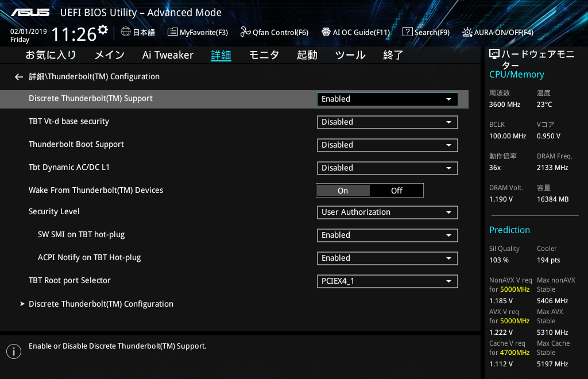Click the ASUS logo
This screenshot has width=588, height=379.
point(30,13)
